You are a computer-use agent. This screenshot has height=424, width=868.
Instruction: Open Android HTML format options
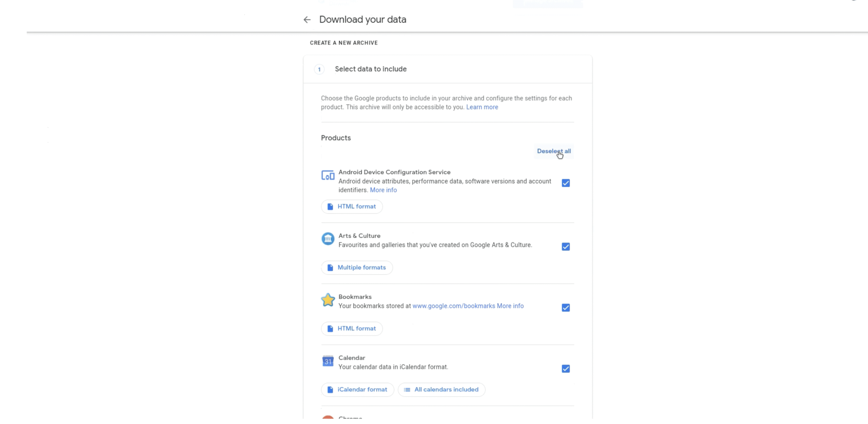(352, 207)
